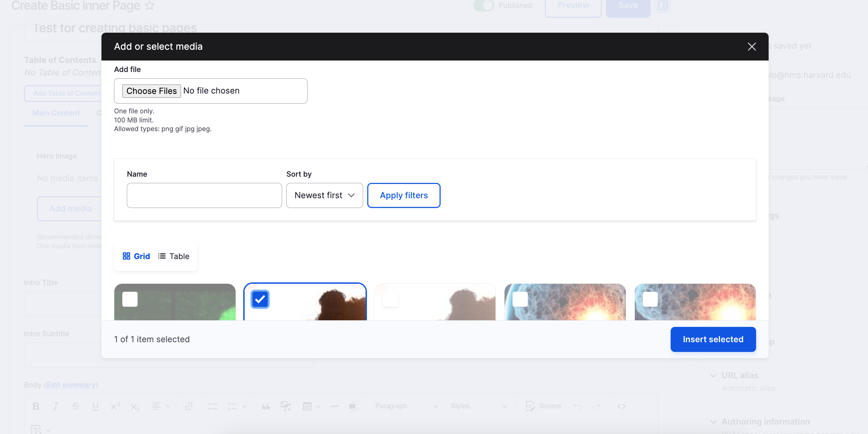868x434 pixels.
Task: Star the Create Basic Inner Page title
Action: point(149,6)
